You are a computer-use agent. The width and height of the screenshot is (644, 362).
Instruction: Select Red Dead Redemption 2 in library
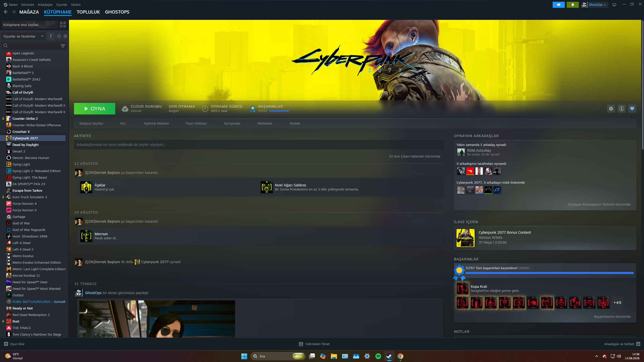(x=33, y=315)
